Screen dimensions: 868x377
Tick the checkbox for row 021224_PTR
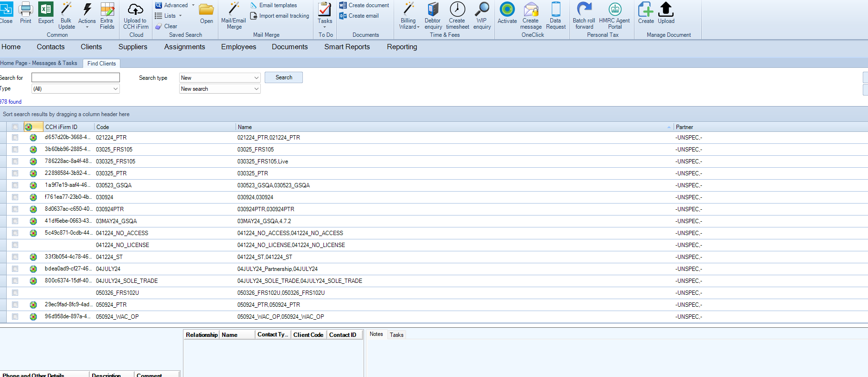[x=15, y=138]
